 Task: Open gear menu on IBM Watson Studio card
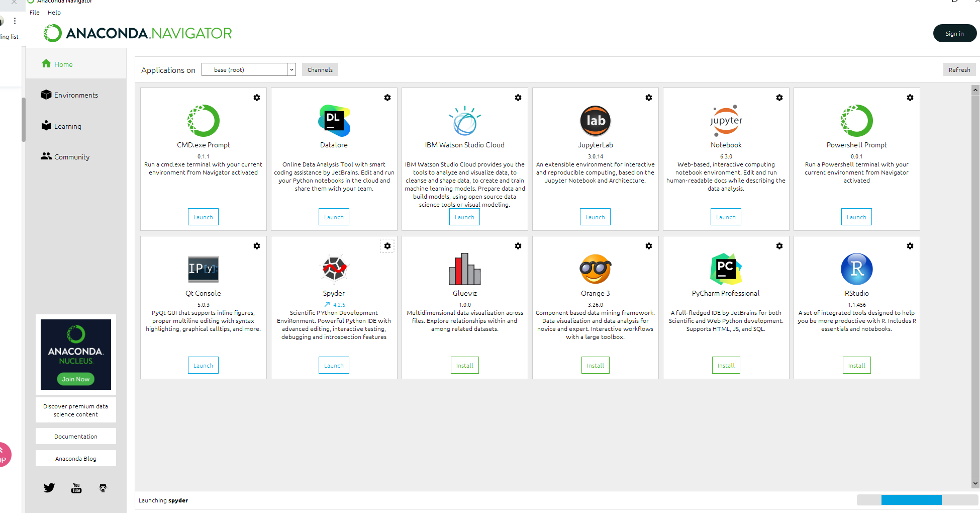pyautogui.click(x=518, y=98)
